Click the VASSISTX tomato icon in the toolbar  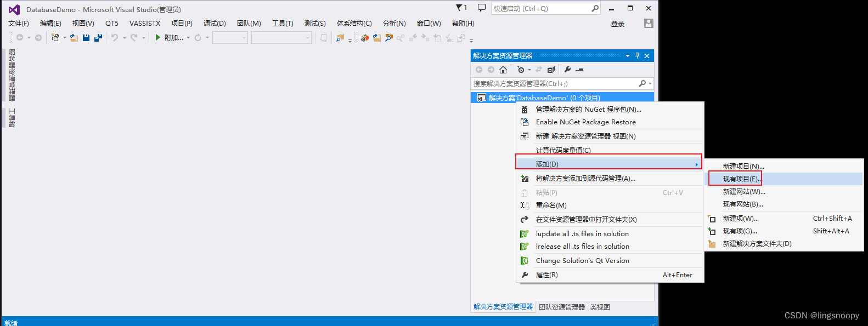(x=364, y=38)
